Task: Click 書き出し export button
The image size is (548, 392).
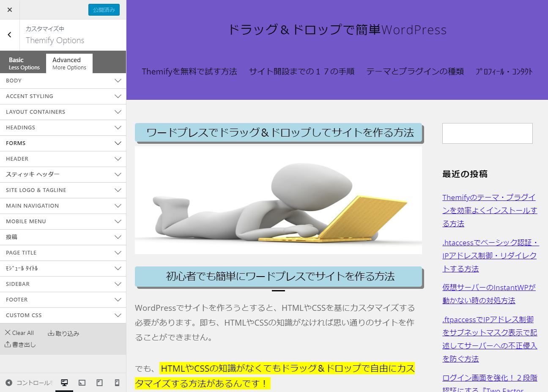Action: click(x=20, y=345)
